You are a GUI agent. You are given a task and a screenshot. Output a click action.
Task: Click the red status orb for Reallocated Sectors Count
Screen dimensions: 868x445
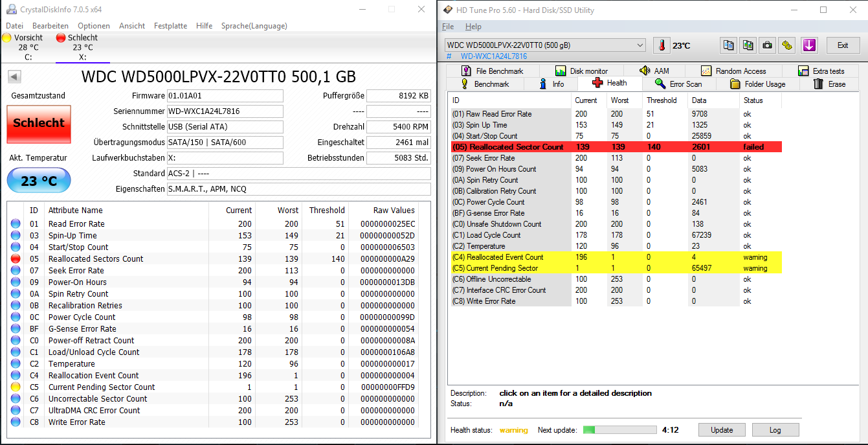click(x=16, y=258)
